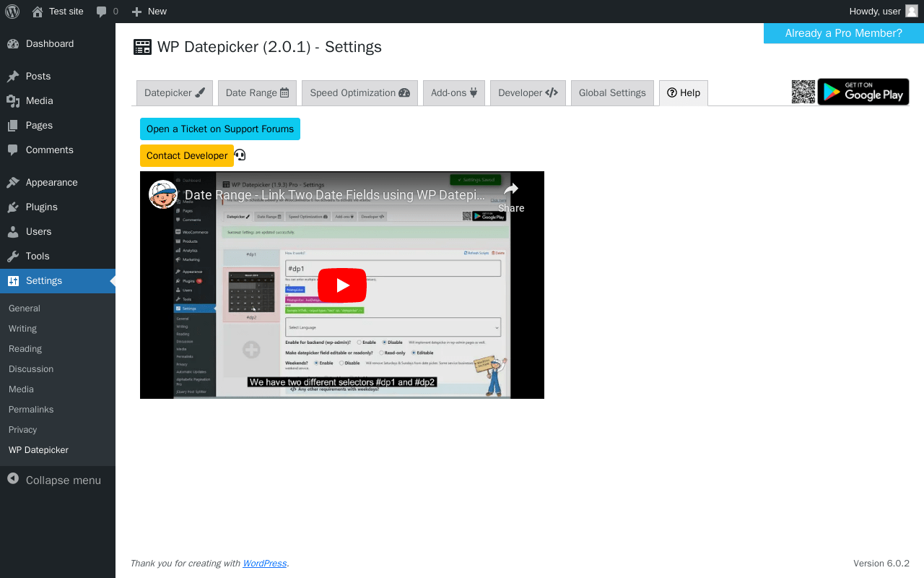Open General settings submenu
The height and width of the screenshot is (578, 924).
pos(25,309)
